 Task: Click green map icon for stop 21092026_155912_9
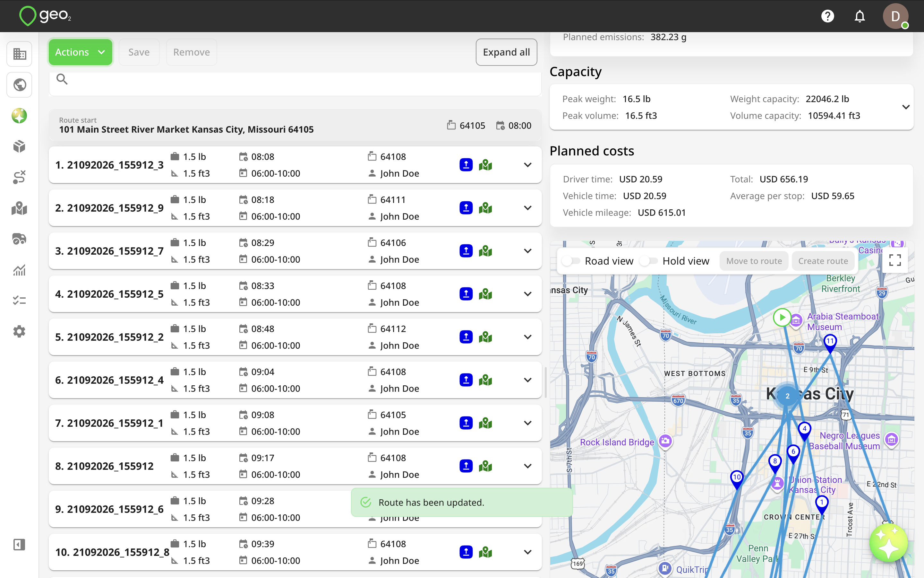point(485,208)
